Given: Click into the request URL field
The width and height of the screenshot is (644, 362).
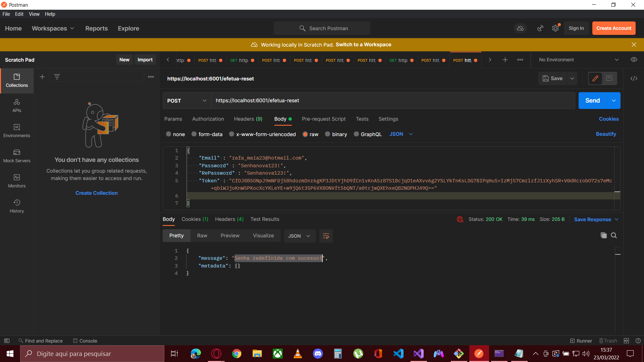Looking at the screenshot, I should click(x=393, y=101).
